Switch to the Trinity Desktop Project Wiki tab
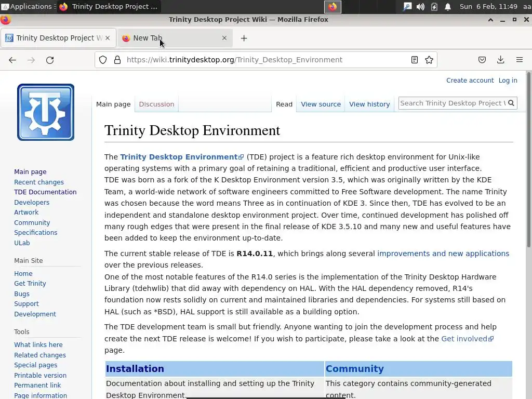Screen dimensions: 532x399 pyautogui.click(x=58, y=38)
